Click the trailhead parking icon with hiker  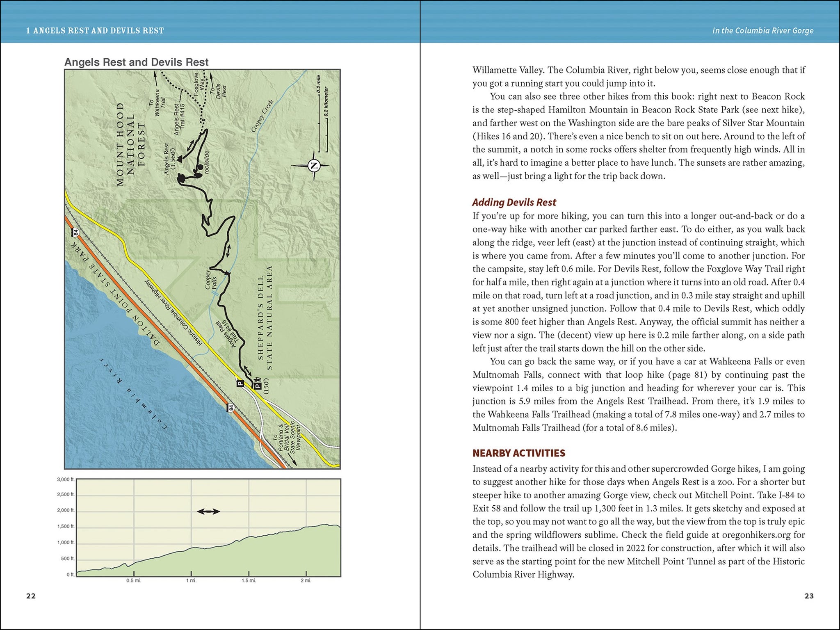click(257, 386)
